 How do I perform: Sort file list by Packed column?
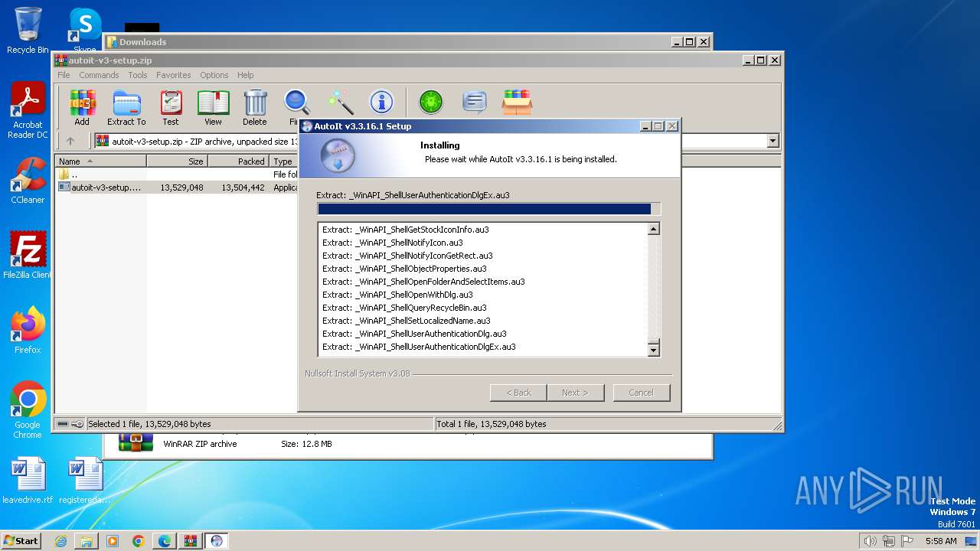pos(238,161)
